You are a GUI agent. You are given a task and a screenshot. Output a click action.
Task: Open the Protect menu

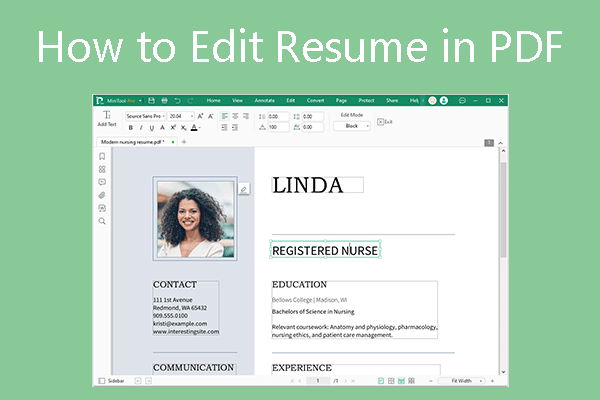click(366, 100)
